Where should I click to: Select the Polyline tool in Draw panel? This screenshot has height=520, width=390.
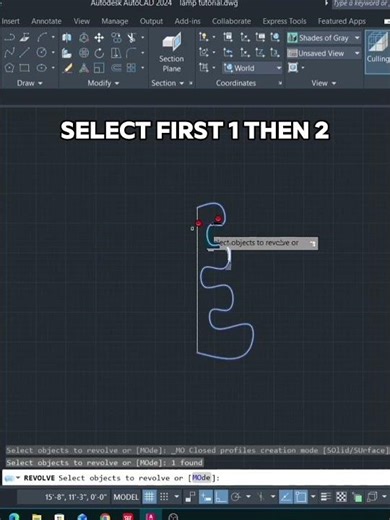[9, 37]
